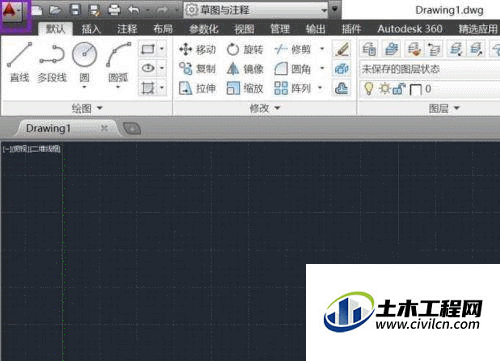The width and height of the screenshot is (500, 361).
Task: Click the 镜像 (Mirror) tool
Action: (x=245, y=69)
